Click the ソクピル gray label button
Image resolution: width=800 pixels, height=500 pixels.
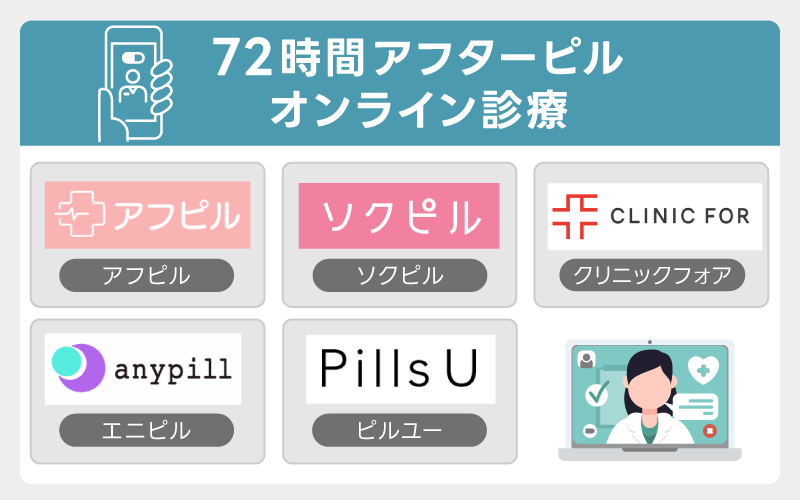399,275
